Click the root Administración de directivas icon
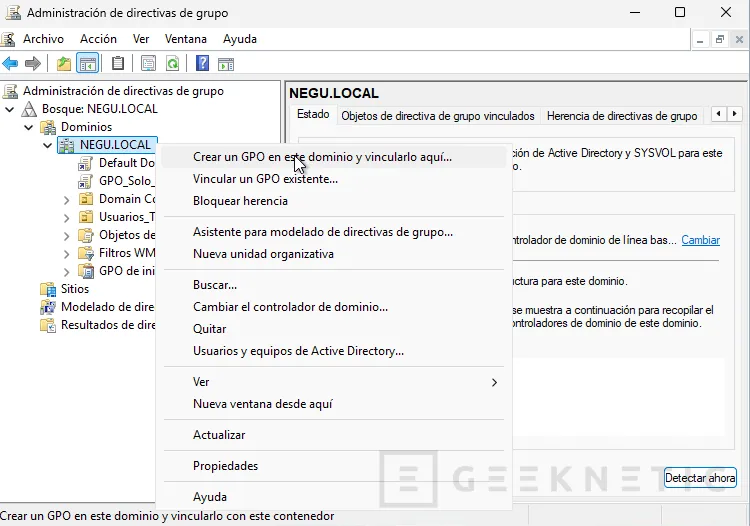The height and width of the screenshot is (526, 750). (x=10, y=91)
